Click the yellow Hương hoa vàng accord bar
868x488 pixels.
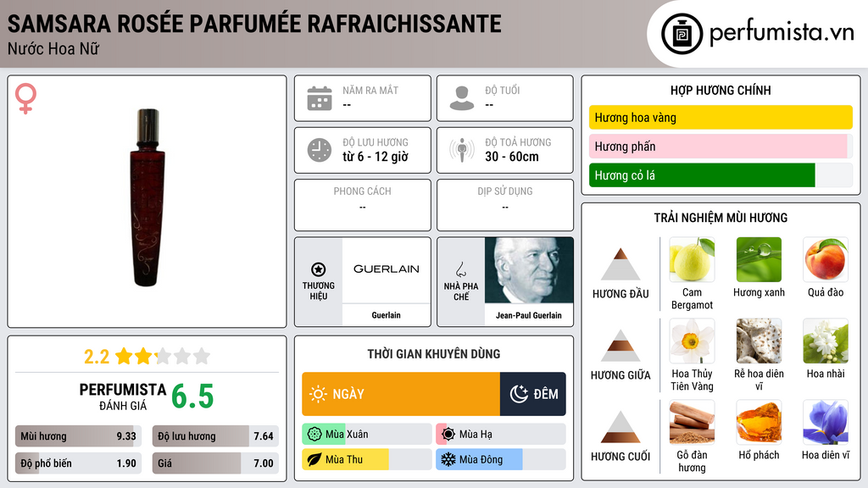click(x=721, y=117)
